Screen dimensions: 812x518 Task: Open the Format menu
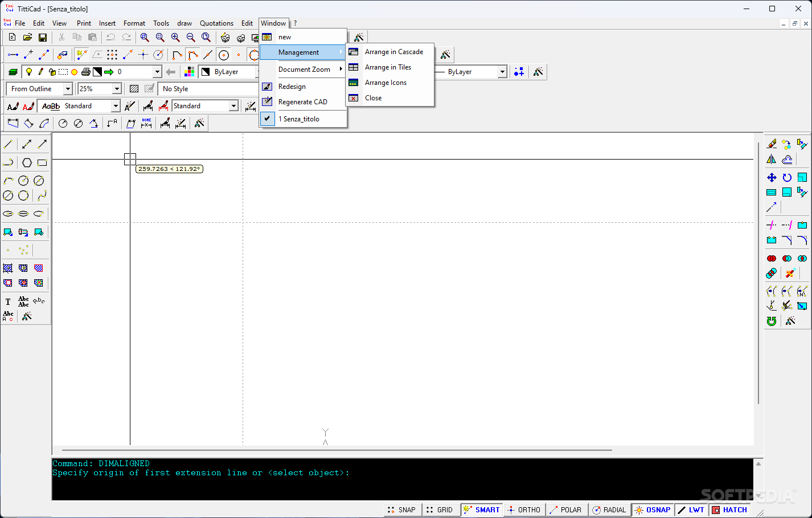click(x=134, y=23)
